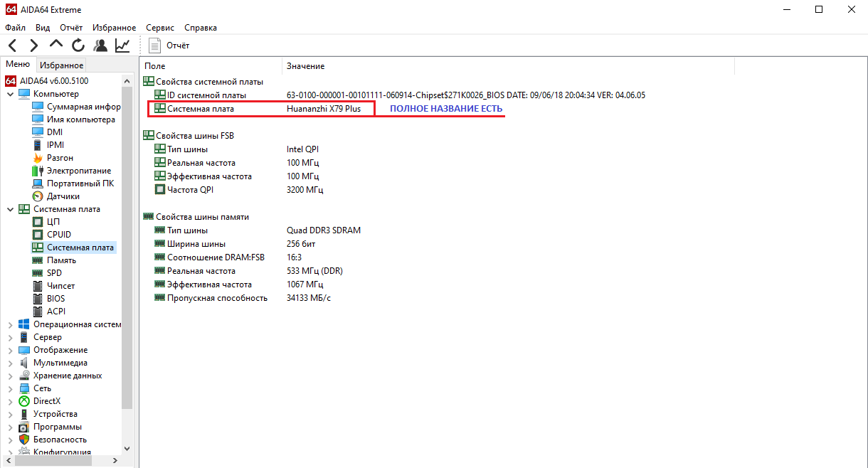Image resolution: width=868 pixels, height=468 pixels.
Task: Open the graph chart icon in the toolbar
Action: 122,46
